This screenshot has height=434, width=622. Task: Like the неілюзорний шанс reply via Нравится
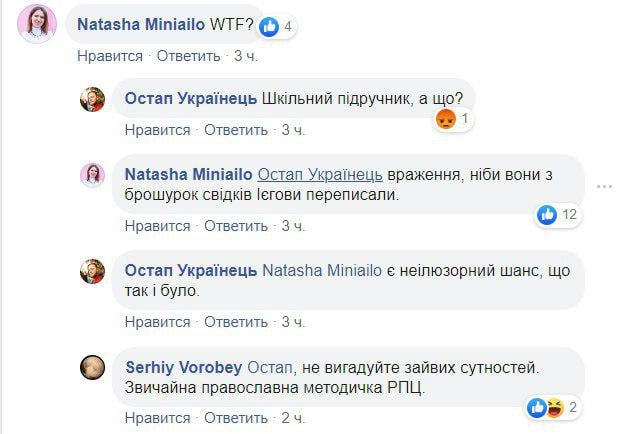coord(157,322)
